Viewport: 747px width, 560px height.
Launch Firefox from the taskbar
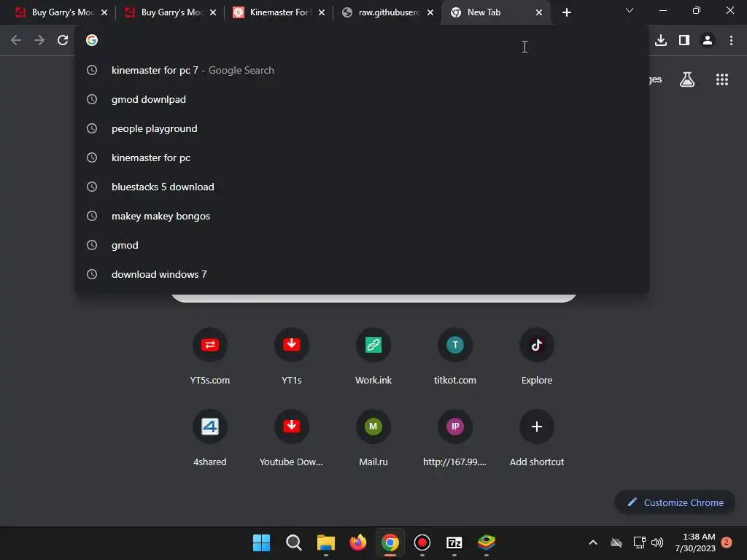coord(357,542)
